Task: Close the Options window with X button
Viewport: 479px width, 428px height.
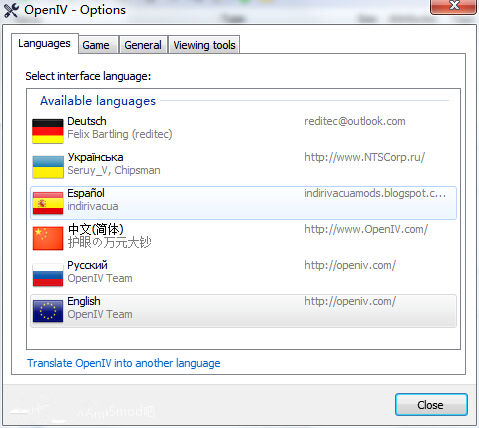Action: (x=454, y=6)
